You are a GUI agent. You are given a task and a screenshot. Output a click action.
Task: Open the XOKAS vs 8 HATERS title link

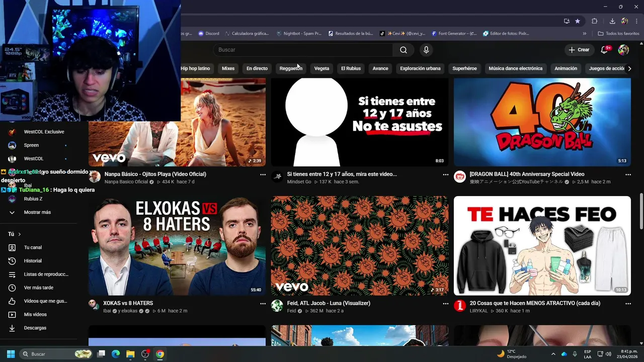coord(128,303)
